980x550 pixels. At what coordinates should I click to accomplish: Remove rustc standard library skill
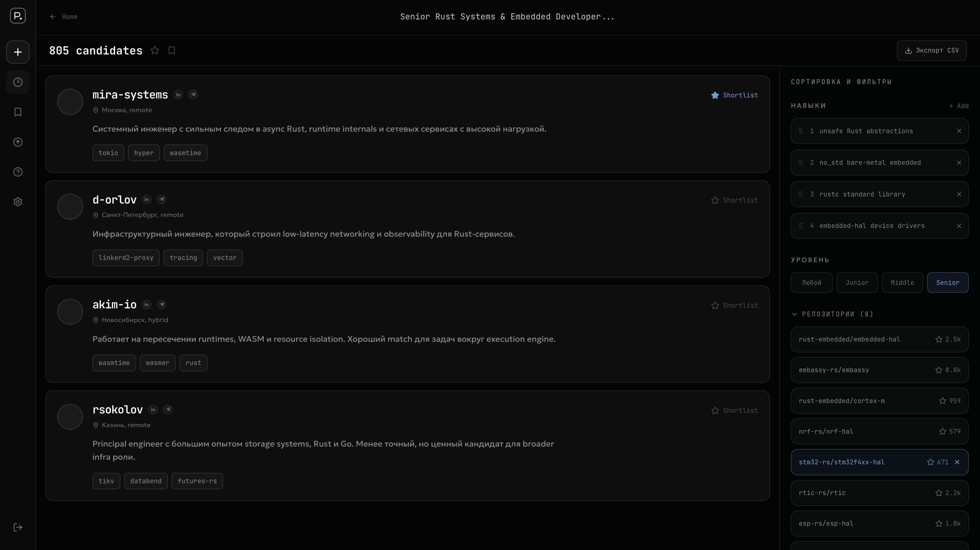(x=959, y=194)
